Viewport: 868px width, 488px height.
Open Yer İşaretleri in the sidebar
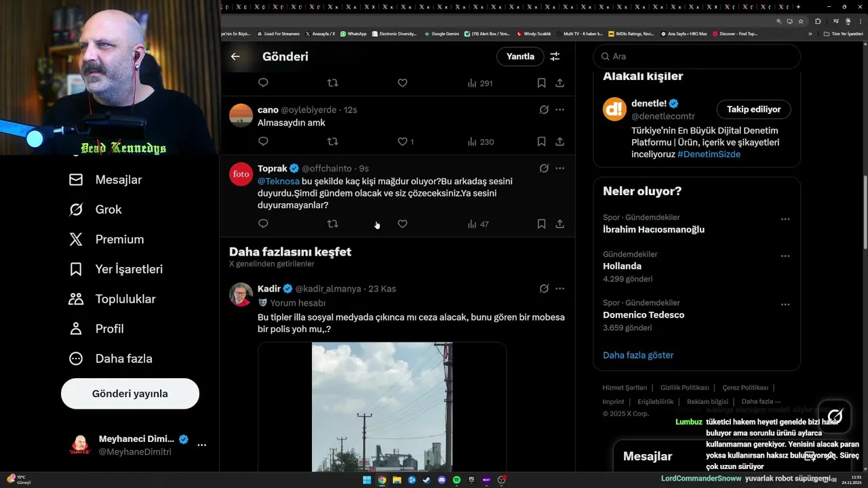(x=116, y=269)
